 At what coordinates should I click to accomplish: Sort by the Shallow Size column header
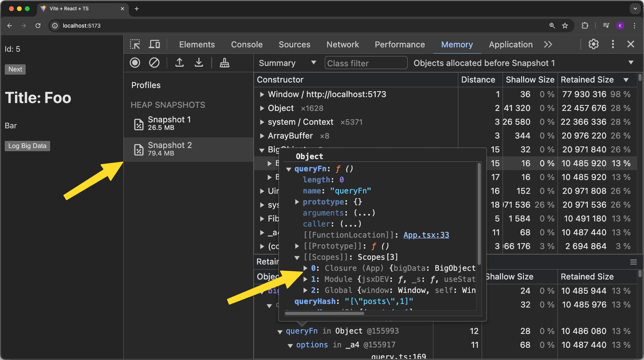point(530,80)
